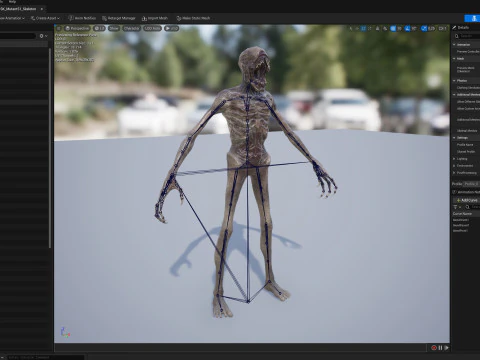Viewport: 480px width, 360px height.
Task: Open the curve filter options icon
Action: click(x=456, y=207)
